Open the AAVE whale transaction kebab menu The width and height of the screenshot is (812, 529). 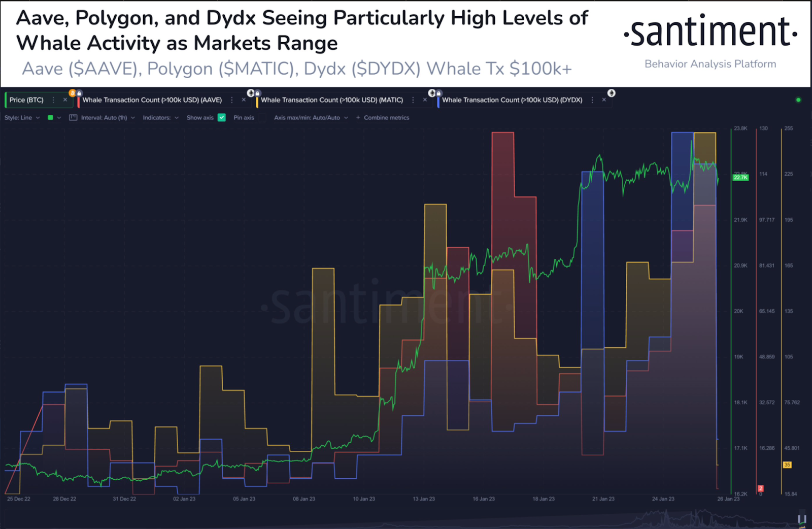pyautogui.click(x=232, y=100)
